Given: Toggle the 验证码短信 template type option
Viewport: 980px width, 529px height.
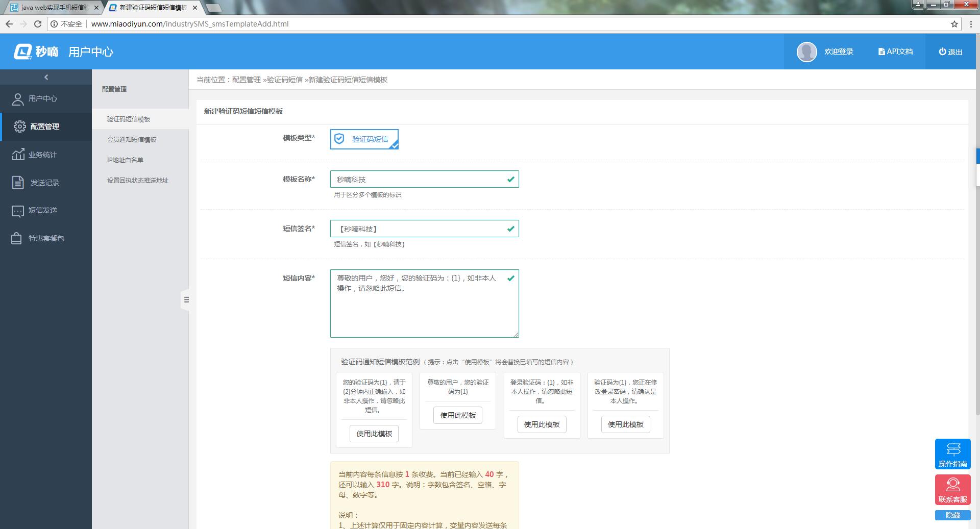Looking at the screenshot, I should (x=364, y=139).
